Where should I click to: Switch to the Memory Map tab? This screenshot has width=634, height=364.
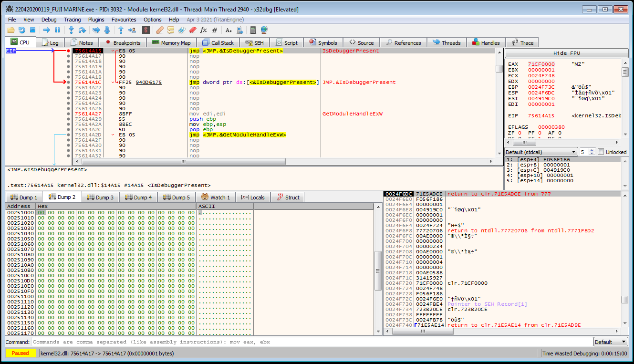coord(171,42)
